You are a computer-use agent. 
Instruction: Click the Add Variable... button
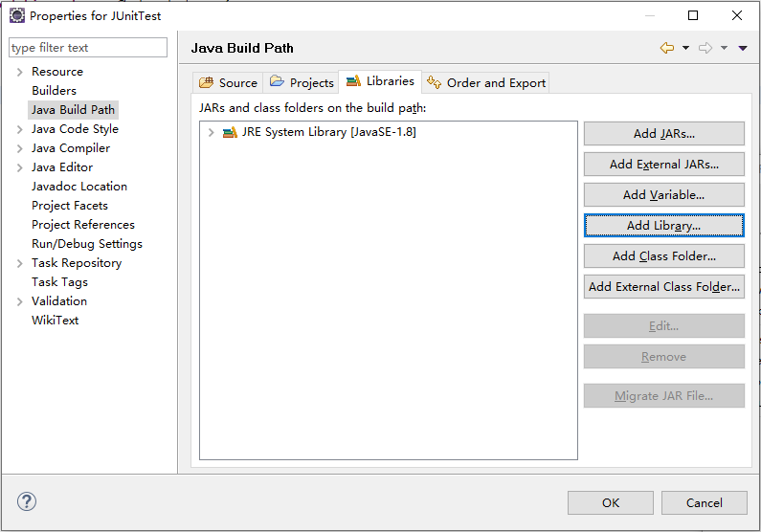(x=664, y=194)
